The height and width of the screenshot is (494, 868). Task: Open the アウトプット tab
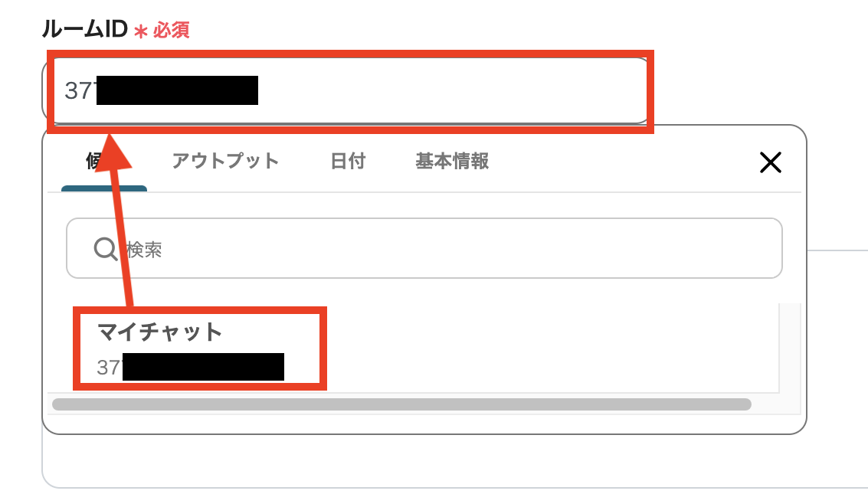(224, 161)
